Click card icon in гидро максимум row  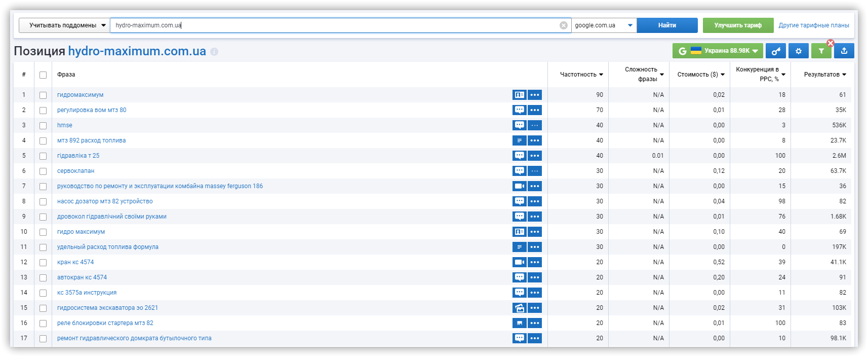519,232
